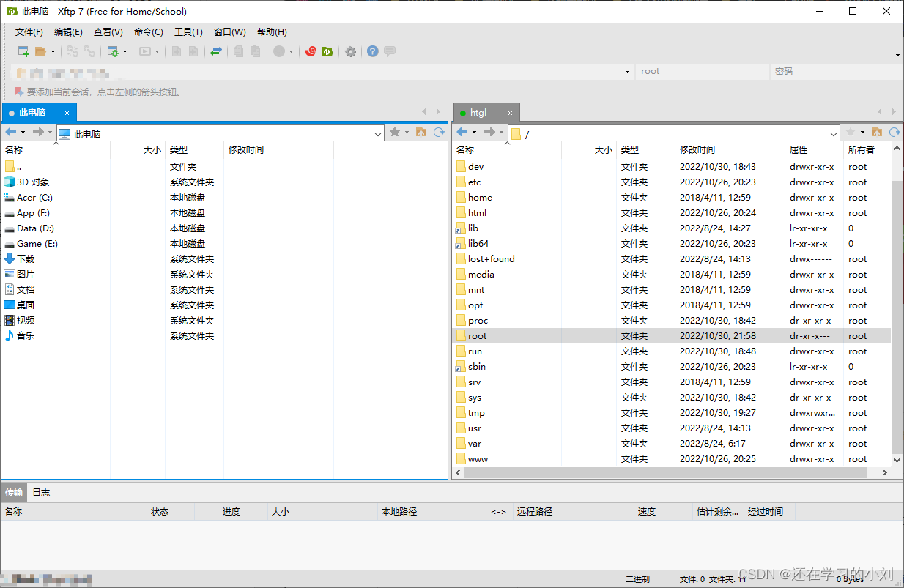Click the speech-bubble feedback icon
Image resolution: width=904 pixels, height=588 pixels.
point(390,51)
